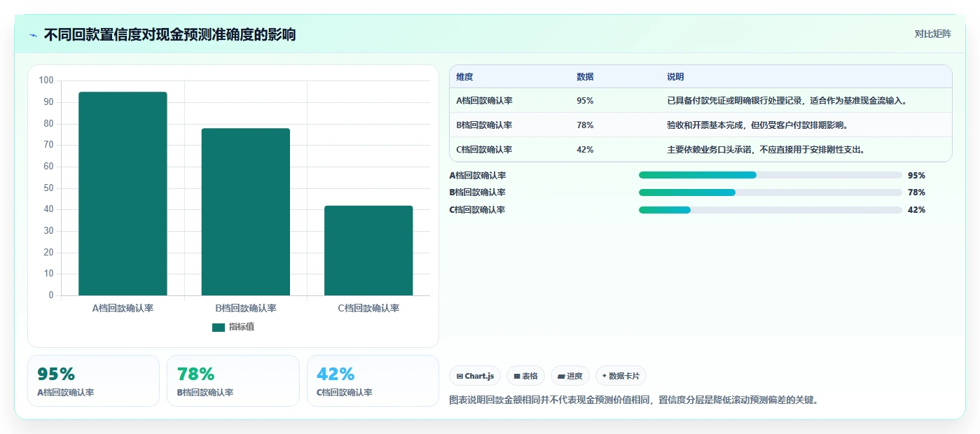Click description starting 验收和开票基本完成
Screen dimensions: 980x434
758,125
